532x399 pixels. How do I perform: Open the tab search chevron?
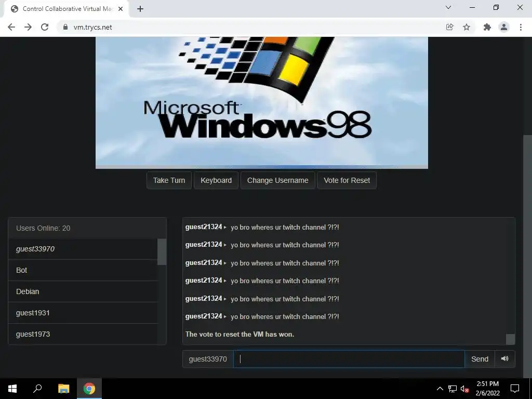448,7
